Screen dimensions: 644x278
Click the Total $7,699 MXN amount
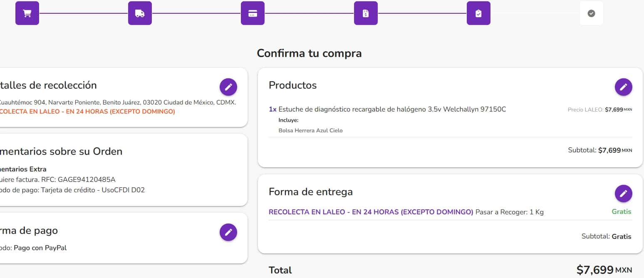[x=604, y=270]
